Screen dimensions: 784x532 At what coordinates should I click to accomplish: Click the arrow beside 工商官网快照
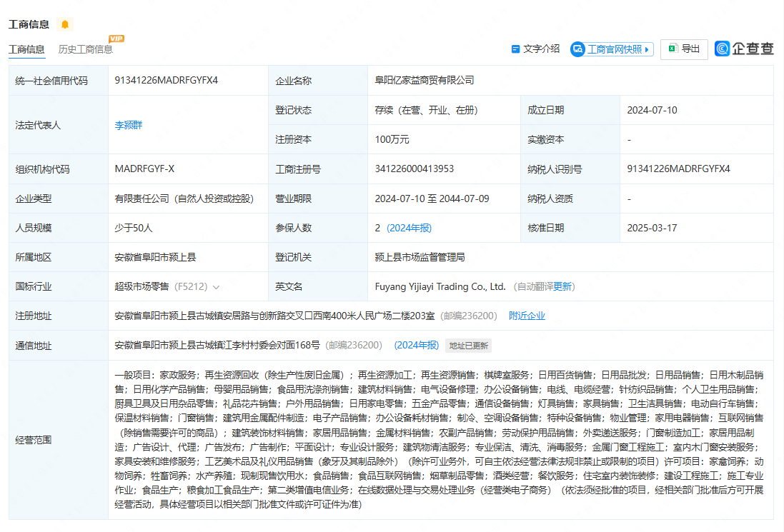(647, 50)
